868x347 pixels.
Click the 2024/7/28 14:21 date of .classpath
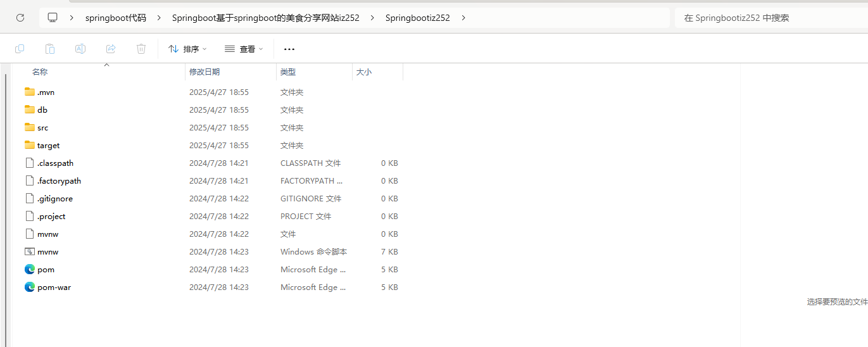[x=219, y=163]
